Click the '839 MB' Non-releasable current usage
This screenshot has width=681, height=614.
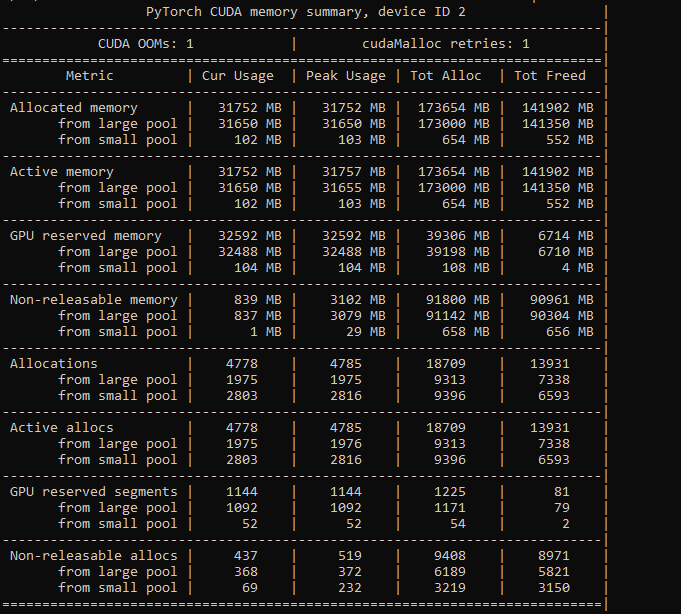click(x=258, y=300)
